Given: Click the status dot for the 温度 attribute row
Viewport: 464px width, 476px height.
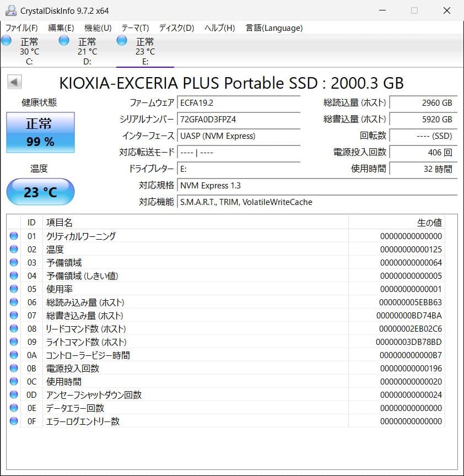Looking at the screenshot, I should coord(14,250).
